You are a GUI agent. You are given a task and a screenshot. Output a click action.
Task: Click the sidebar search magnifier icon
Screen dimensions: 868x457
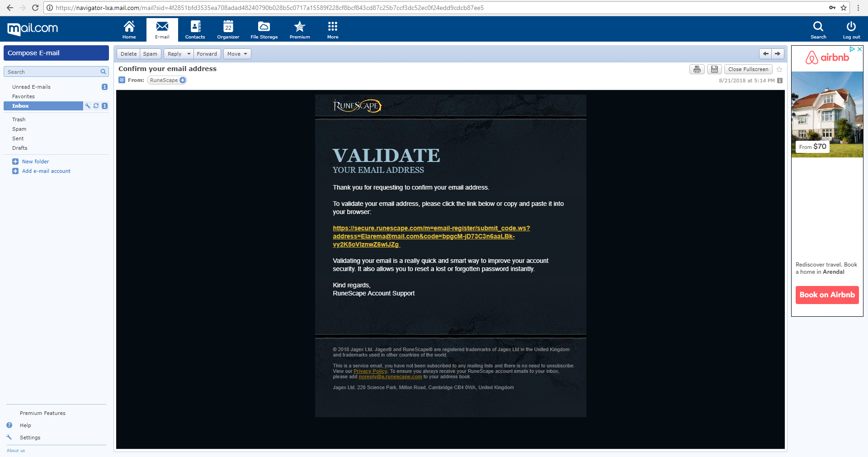click(x=104, y=71)
